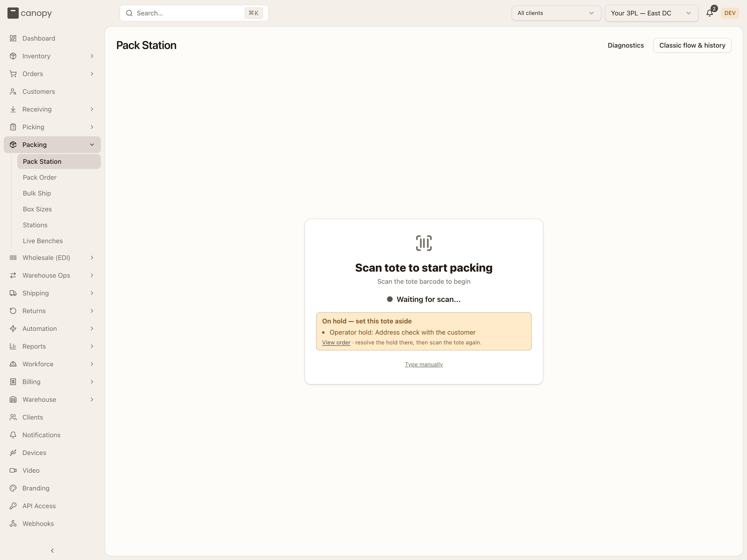This screenshot has height=560, width=747.
Task: Expand the Wholesale (EDI) chevron
Action: (x=92, y=258)
